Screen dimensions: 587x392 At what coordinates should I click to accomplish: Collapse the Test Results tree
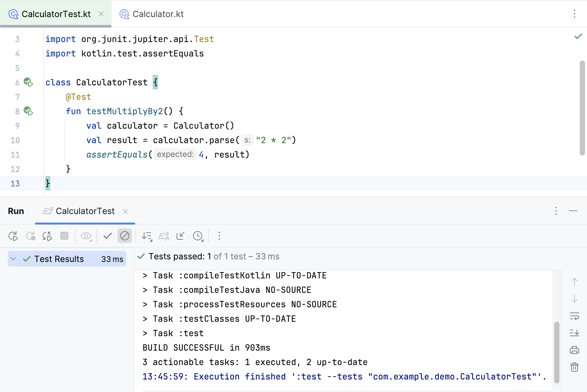point(13,259)
